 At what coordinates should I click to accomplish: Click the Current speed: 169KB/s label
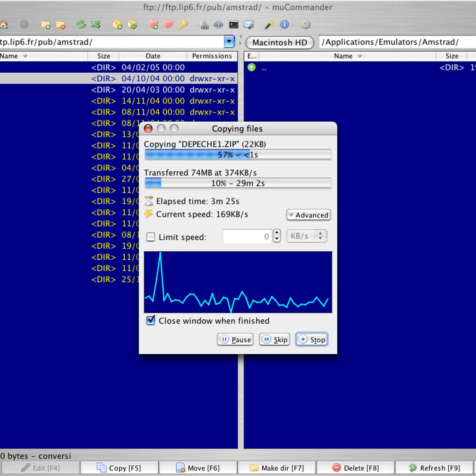tap(202, 214)
